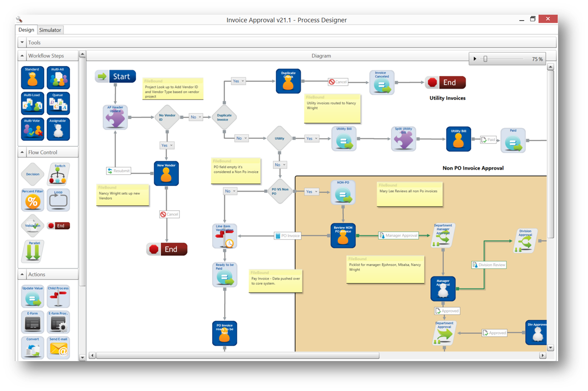Screen dimensions: 588x391
Task: Switch to the Simulator tab
Action: pos(50,30)
